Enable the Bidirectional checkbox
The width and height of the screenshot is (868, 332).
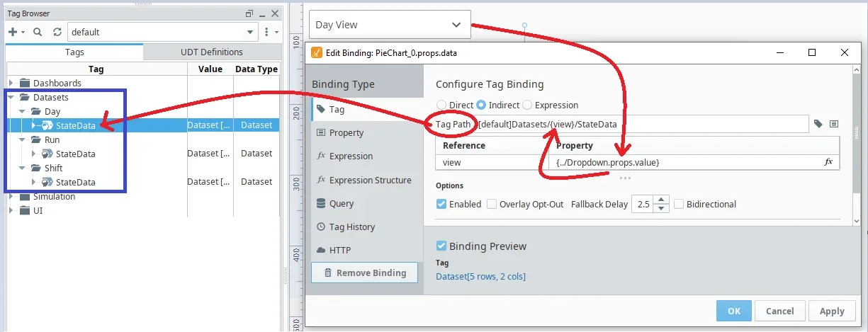point(680,204)
